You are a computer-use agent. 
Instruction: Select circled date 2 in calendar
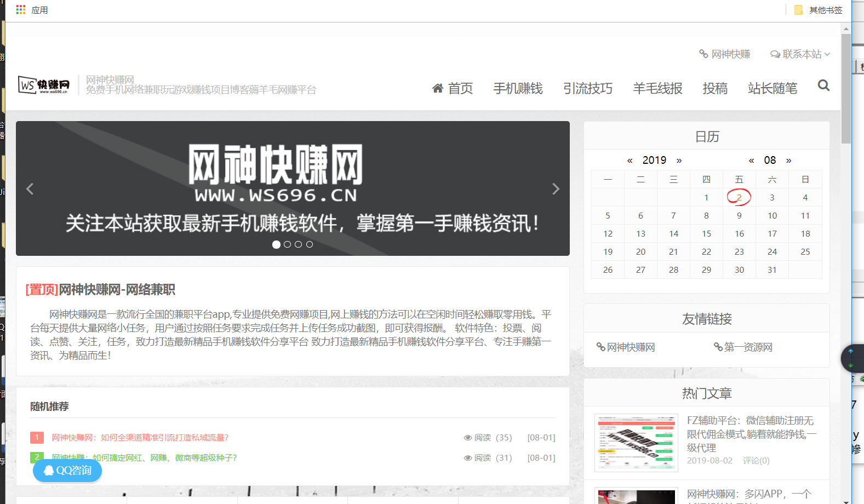point(739,197)
